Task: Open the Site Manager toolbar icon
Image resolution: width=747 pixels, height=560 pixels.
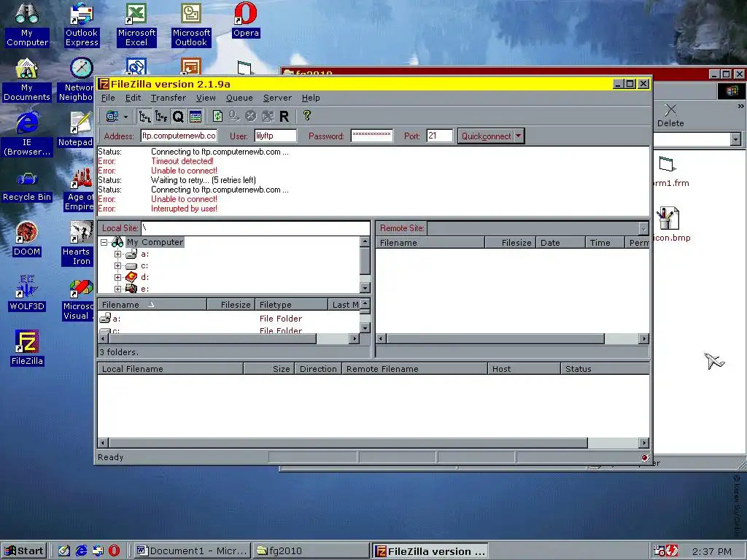Action: pos(112,116)
